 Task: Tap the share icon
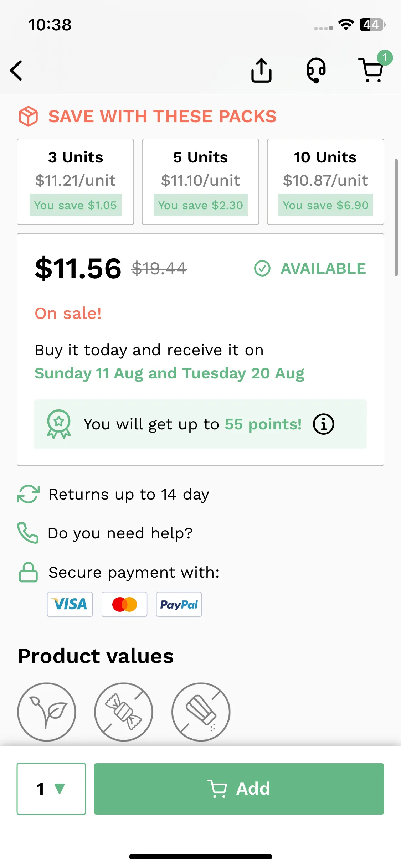tap(261, 70)
